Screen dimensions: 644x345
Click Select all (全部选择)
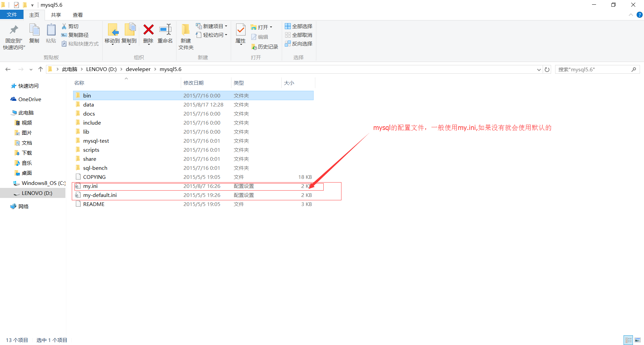299,26
